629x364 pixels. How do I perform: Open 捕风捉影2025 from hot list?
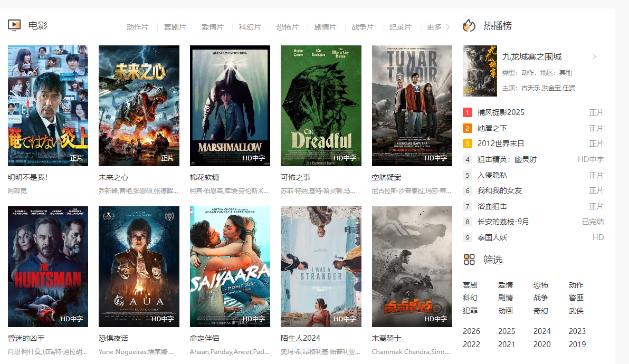coord(501,112)
